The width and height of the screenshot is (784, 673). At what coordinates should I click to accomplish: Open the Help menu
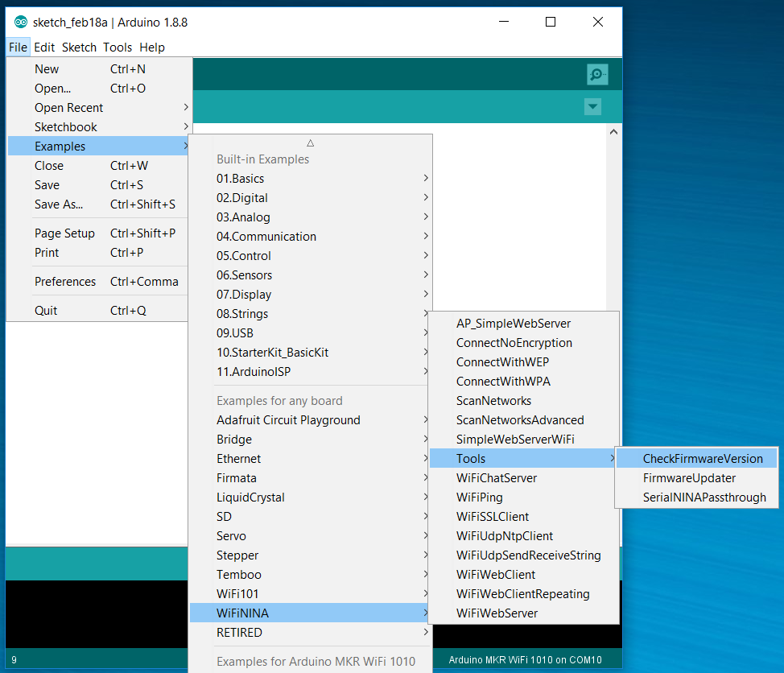point(151,47)
